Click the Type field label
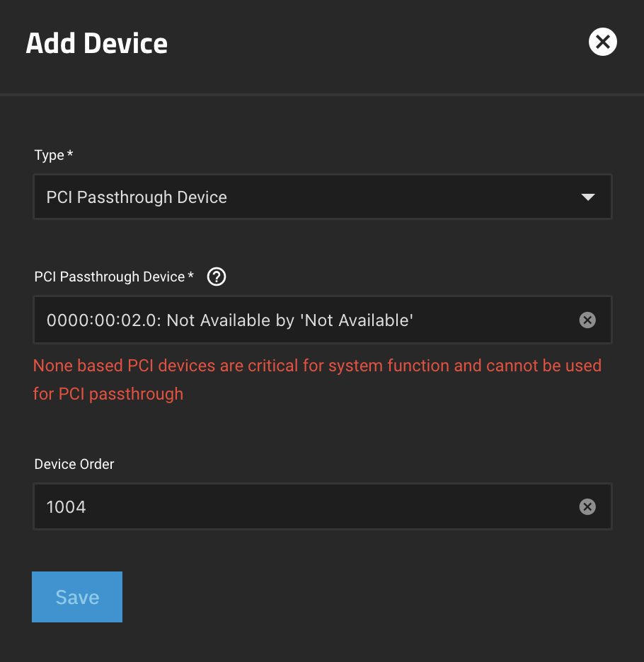 point(49,156)
